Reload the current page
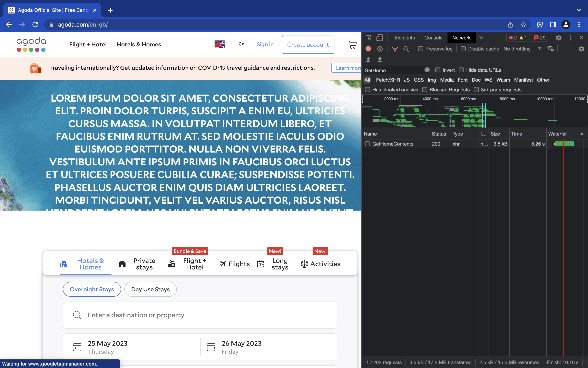 coord(35,25)
